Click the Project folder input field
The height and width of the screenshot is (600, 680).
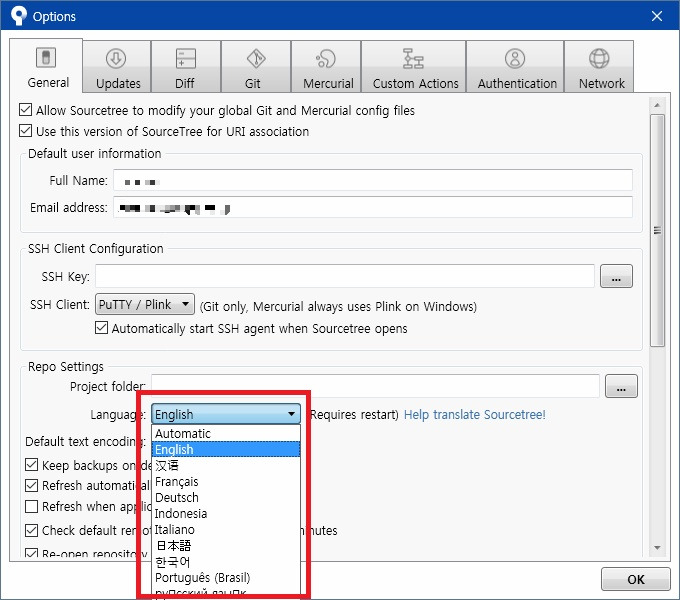(x=376, y=386)
